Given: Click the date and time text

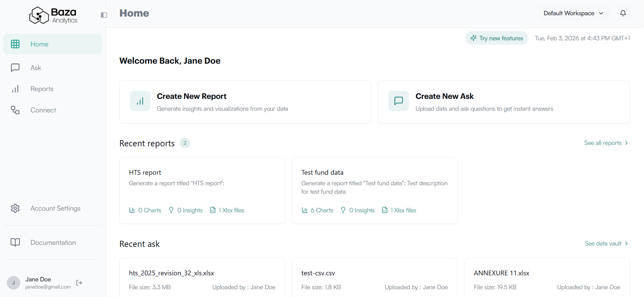Looking at the screenshot, I should (x=582, y=38).
